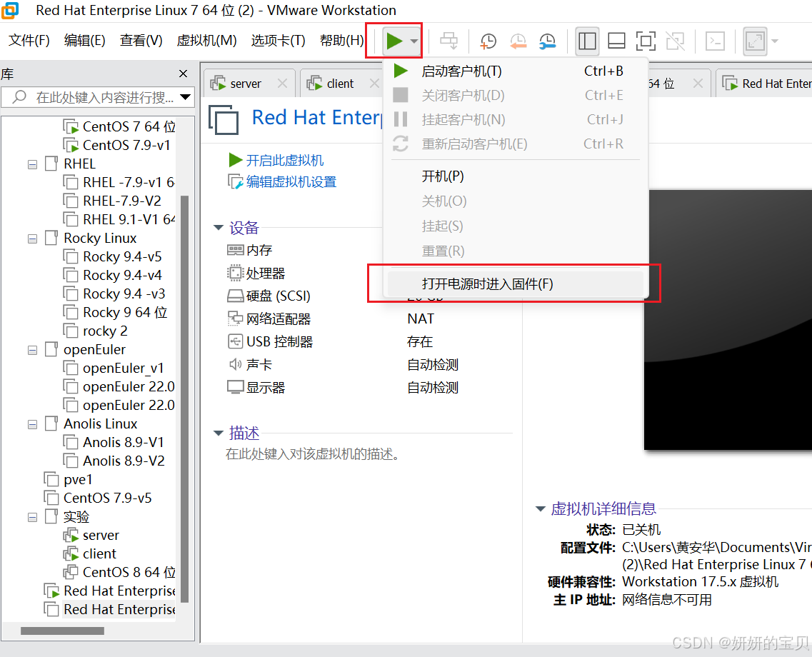Click the 硬盘 (SCSI) device icon
This screenshot has height=657, width=812.
pyautogui.click(x=235, y=296)
